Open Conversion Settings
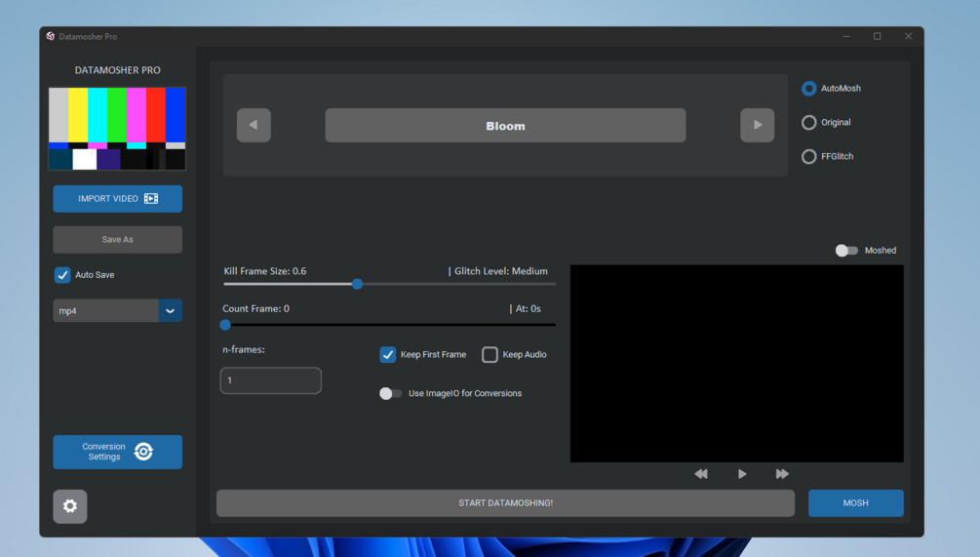Screen dimensions: 980x557 (x=117, y=452)
